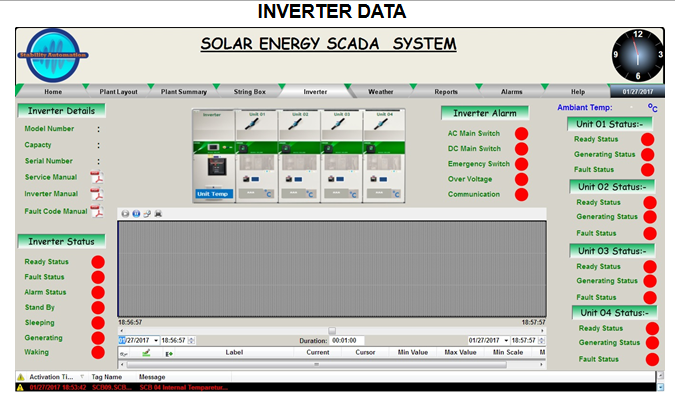Click the analog clock in the header
This screenshot has width=675, height=396.
(638, 55)
